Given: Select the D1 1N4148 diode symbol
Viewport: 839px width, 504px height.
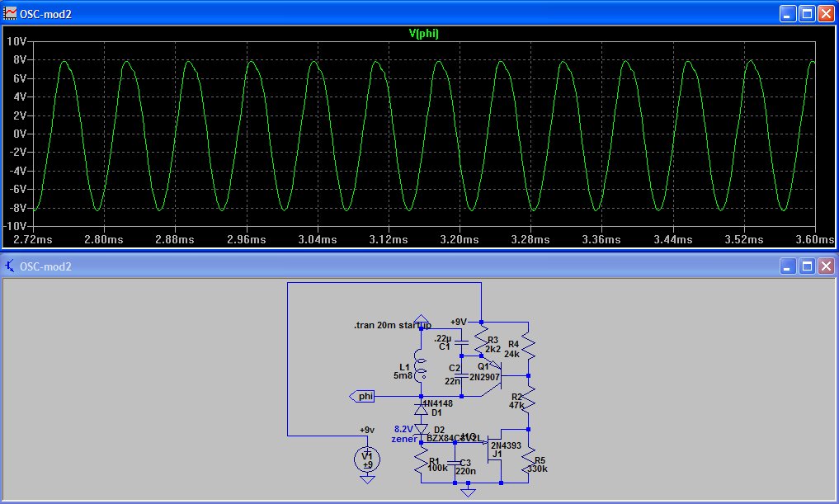Looking at the screenshot, I should [421, 409].
